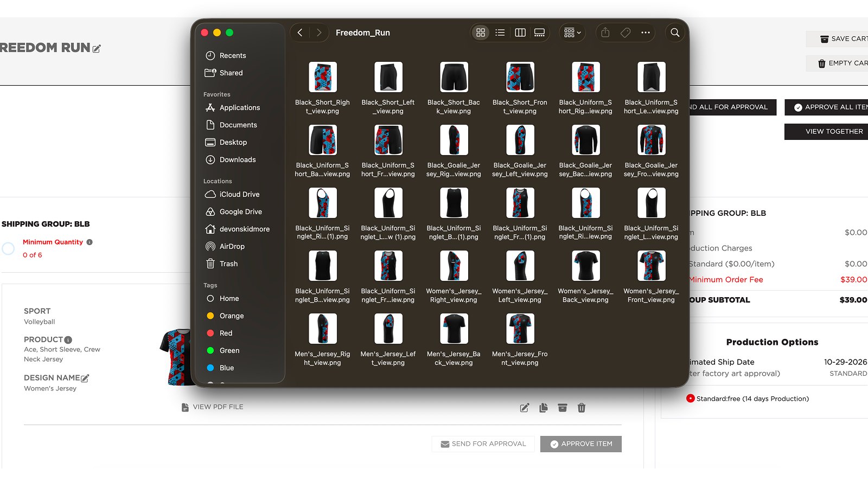Click EMPTY CART button on web page

(837, 63)
